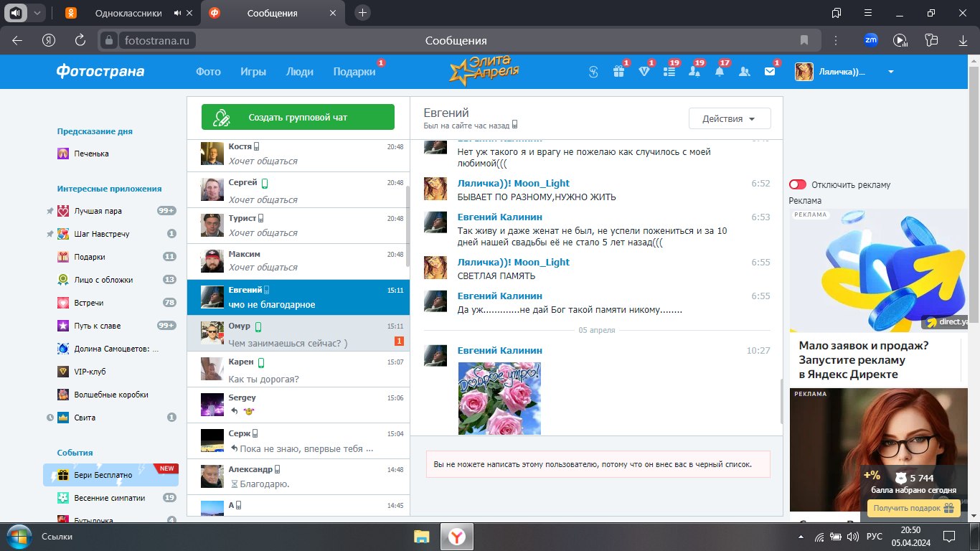
Task: Open the envelope messages icon
Action: click(x=769, y=71)
